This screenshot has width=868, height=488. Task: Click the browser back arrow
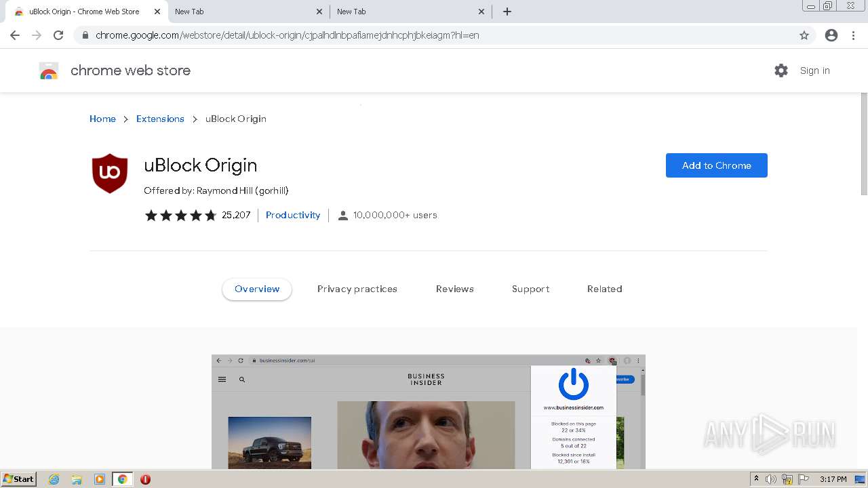(x=15, y=35)
